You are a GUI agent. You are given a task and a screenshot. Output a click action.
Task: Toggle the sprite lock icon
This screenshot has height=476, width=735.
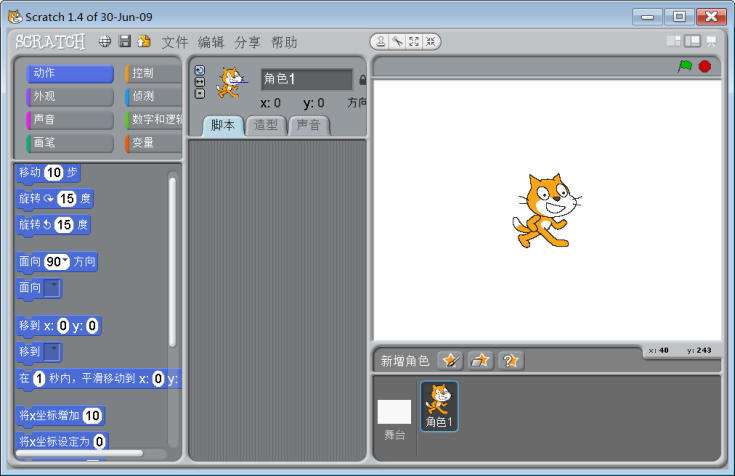coord(362,80)
